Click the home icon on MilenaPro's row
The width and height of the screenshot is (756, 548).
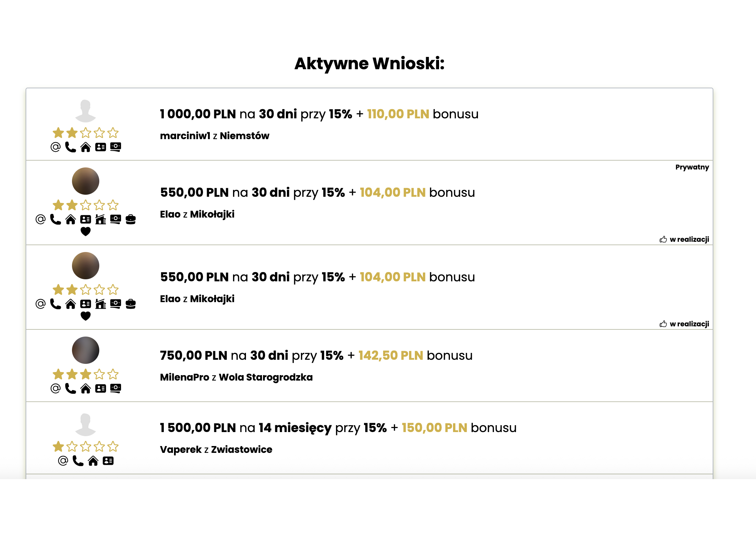coord(85,388)
